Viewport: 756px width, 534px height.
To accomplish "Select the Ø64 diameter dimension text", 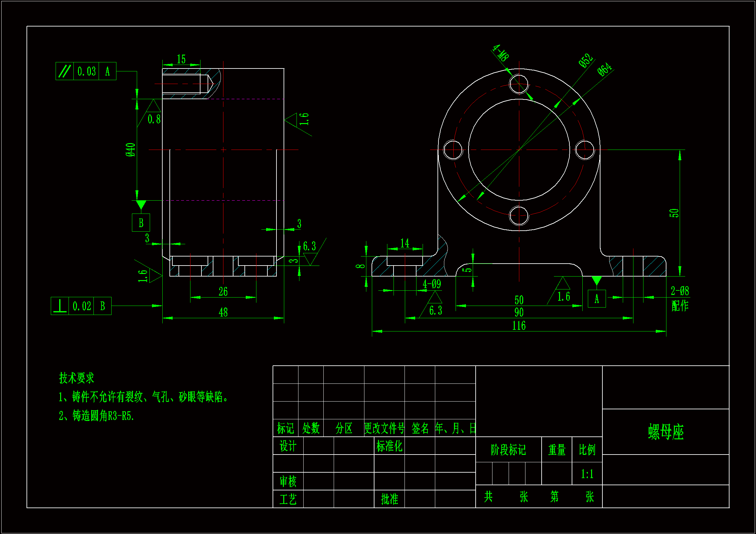I will [605, 70].
